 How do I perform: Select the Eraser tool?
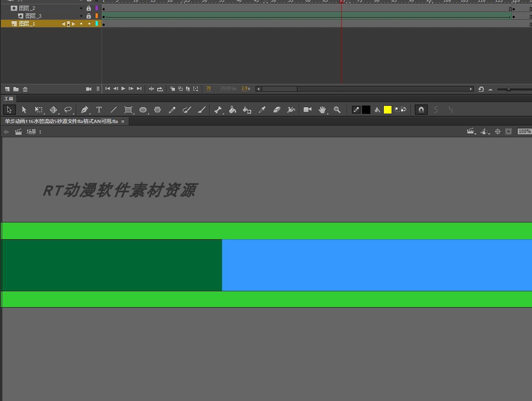pos(277,110)
